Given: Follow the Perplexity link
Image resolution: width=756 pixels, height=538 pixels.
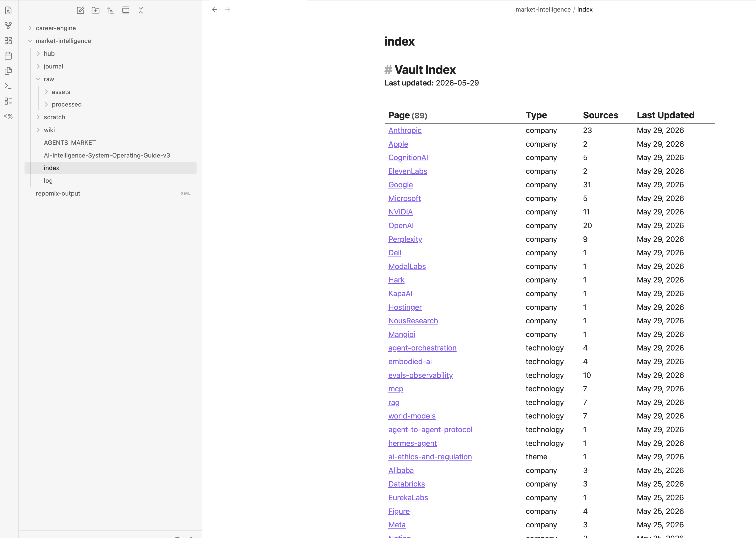Looking at the screenshot, I should (405, 239).
